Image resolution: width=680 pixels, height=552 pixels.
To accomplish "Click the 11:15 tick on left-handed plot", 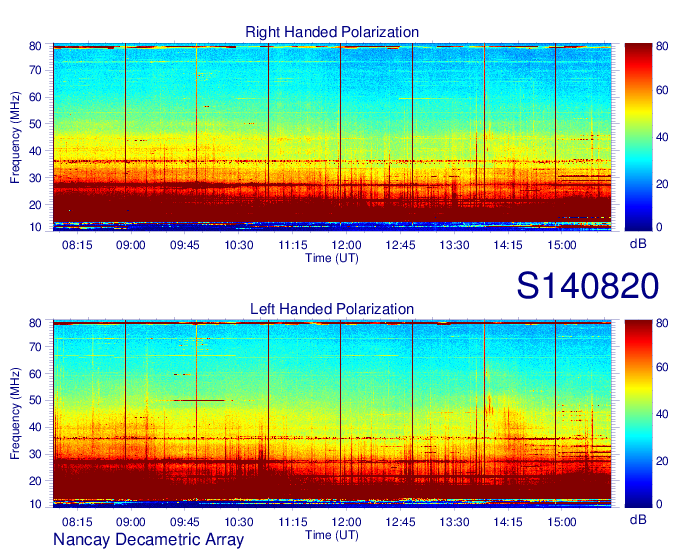I will click(x=293, y=522).
